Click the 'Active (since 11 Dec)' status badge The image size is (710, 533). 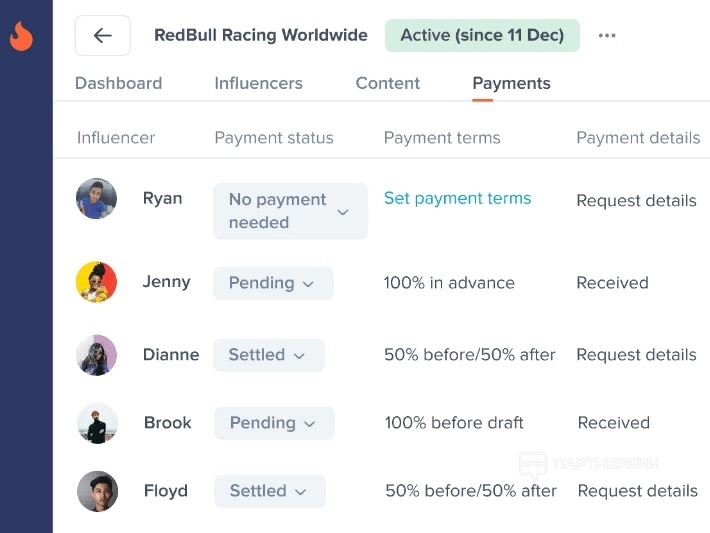482,36
